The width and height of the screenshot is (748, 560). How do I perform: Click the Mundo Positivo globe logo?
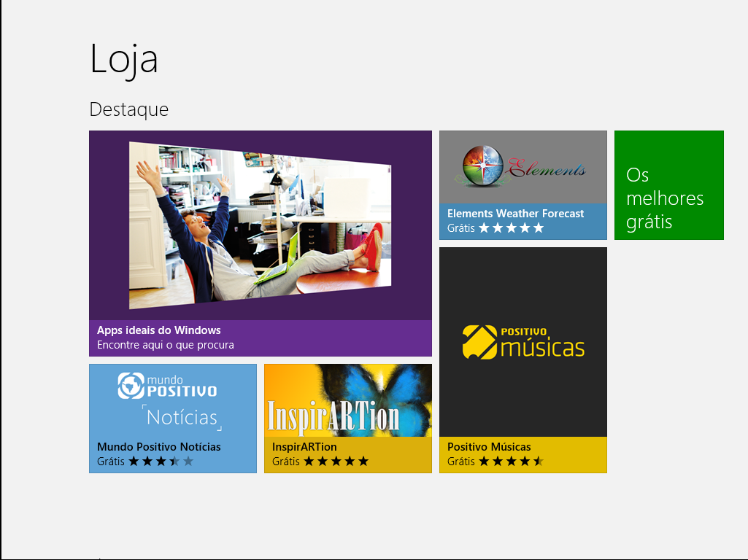[131, 386]
